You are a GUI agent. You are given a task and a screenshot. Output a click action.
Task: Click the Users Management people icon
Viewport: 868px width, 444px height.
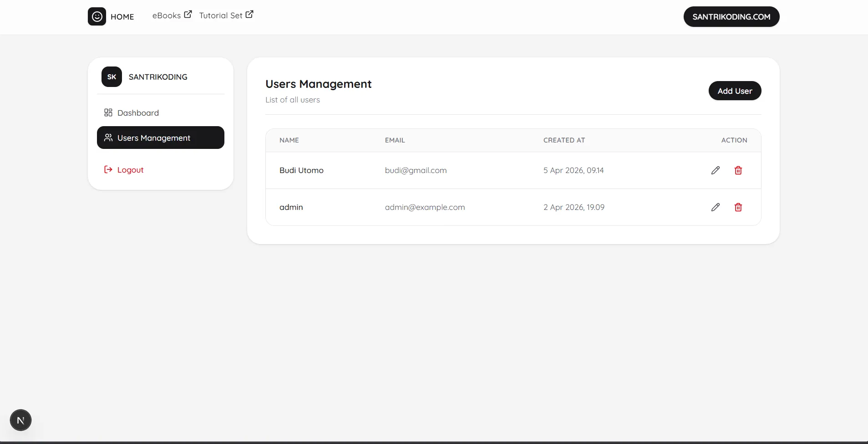108,138
